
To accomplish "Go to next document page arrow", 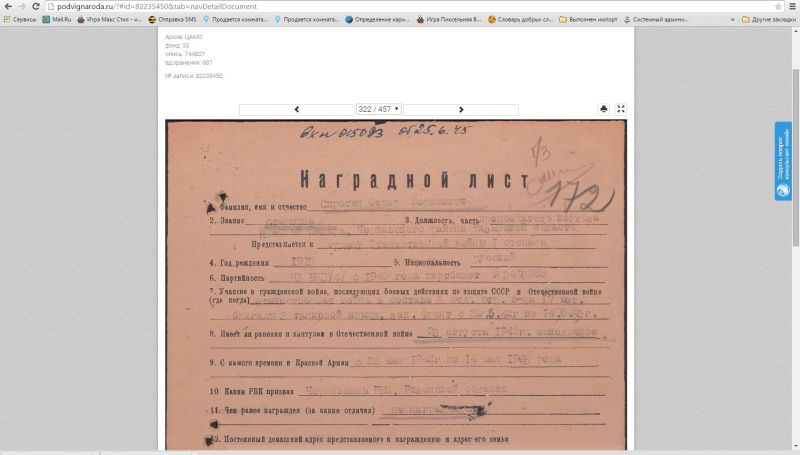I will (461, 109).
